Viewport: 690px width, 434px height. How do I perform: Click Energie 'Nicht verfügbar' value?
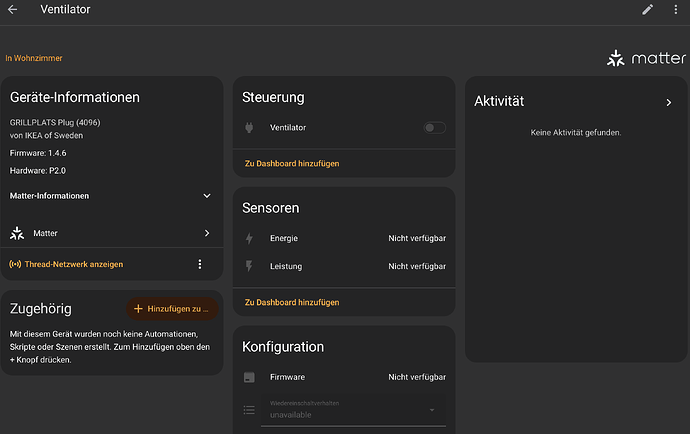coord(417,238)
